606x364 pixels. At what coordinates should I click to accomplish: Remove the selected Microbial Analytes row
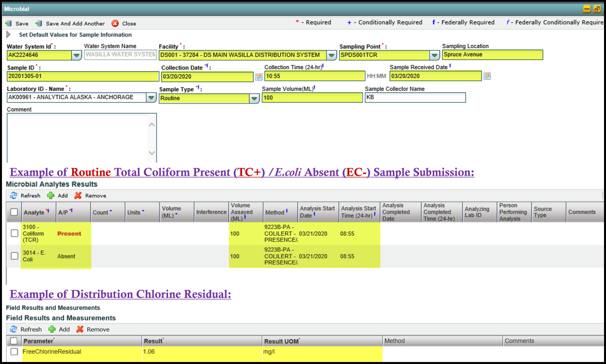(78, 195)
